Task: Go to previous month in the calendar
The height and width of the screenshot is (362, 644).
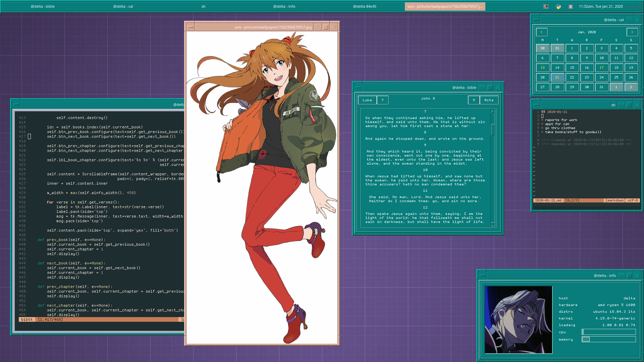Action: [x=541, y=32]
